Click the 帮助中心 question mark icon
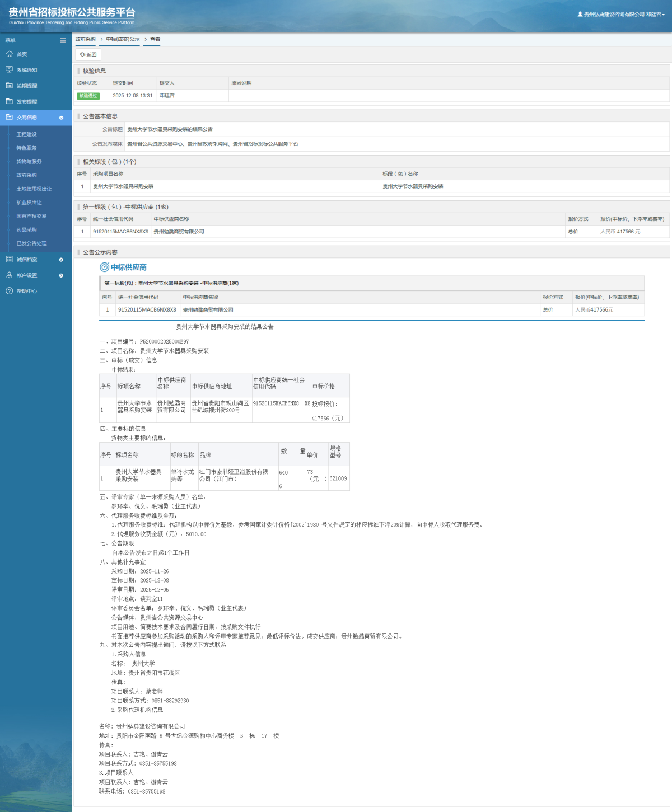672x812 pixels. (9, 291)
